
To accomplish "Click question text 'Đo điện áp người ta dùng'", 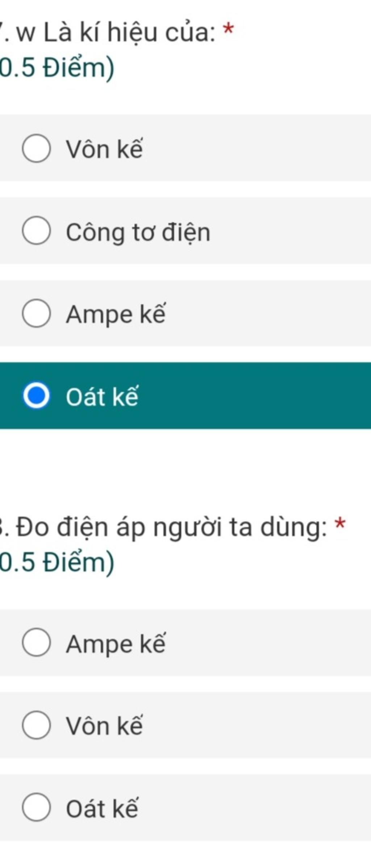I will coord(171,527).
